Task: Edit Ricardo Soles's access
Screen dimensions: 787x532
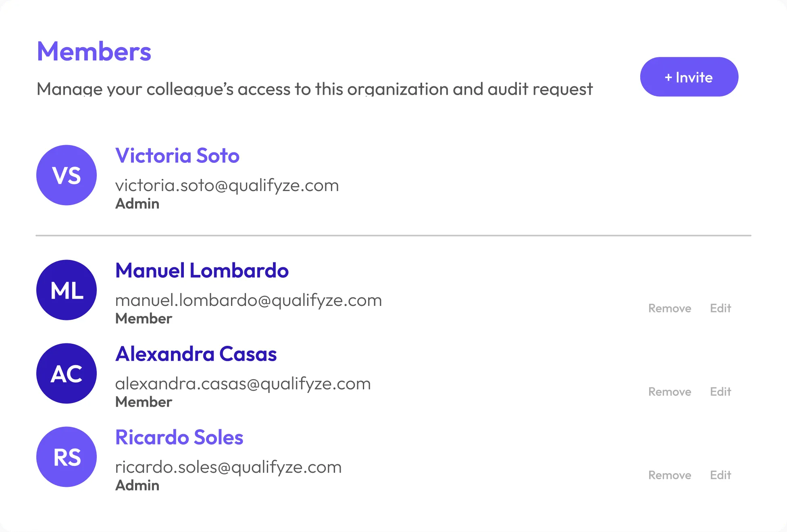Action: 720,475
